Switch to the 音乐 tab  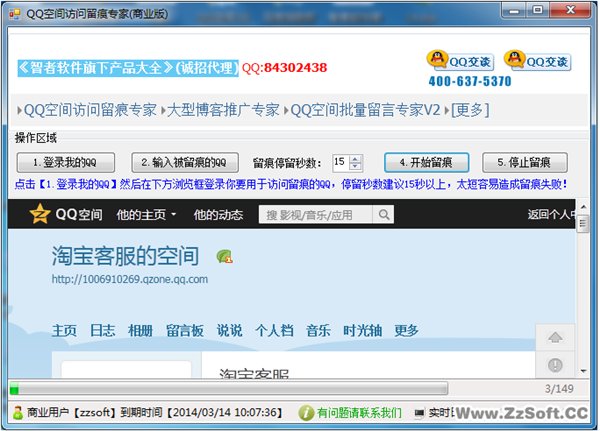(x=318, y=330)
